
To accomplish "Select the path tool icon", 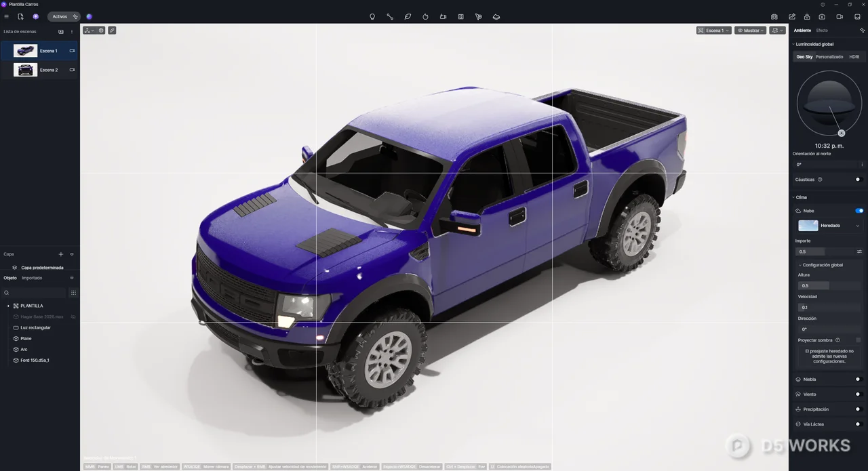I will tap(390, 16).
